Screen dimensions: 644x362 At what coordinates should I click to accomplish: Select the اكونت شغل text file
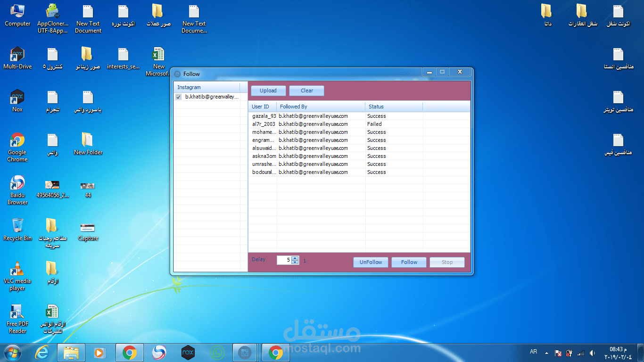pyautogui.click(x=618, y=15)
